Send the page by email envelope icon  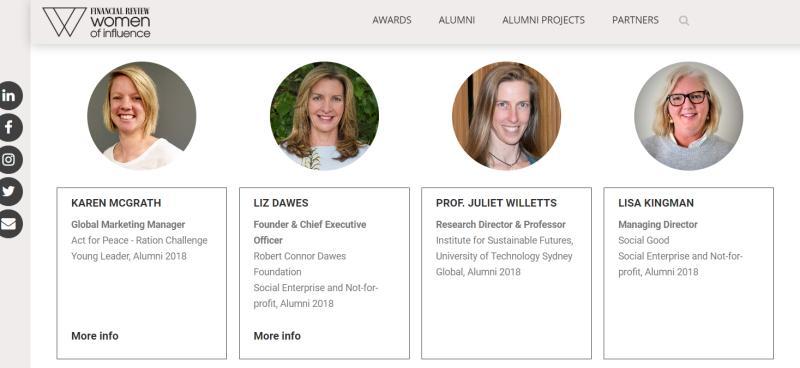9,224
